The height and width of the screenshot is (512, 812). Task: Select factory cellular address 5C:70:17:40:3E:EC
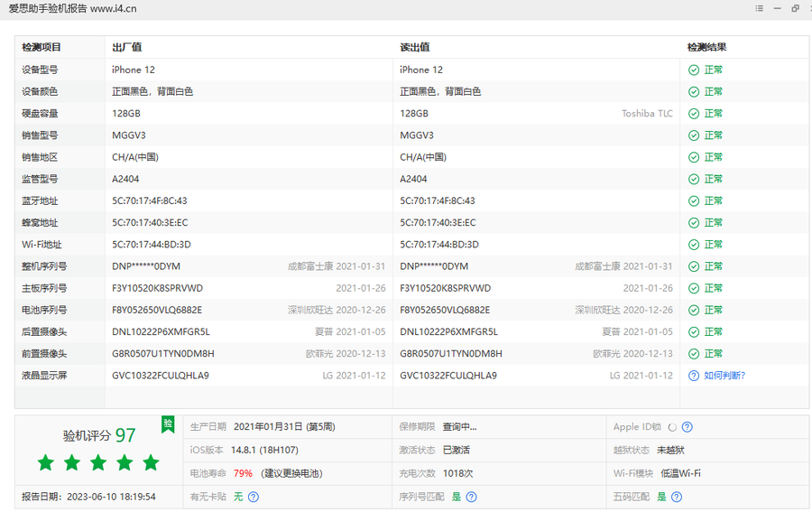click(x=150, y=223)
